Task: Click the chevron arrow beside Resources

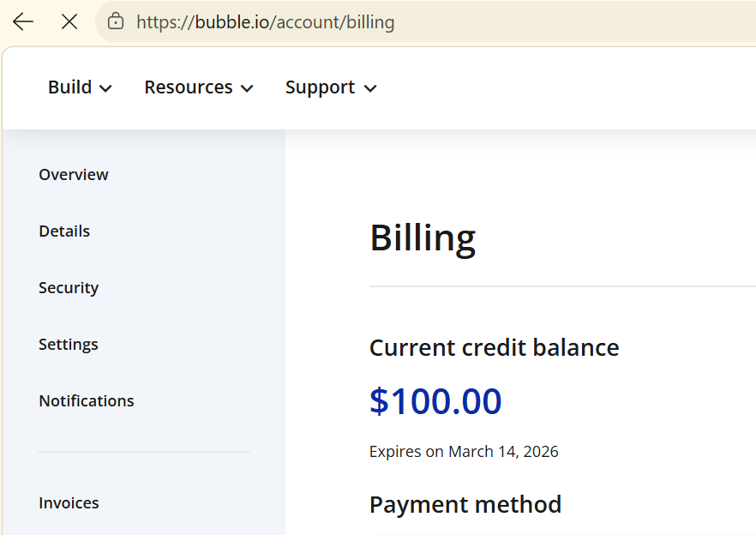Action: click(x=247, y=88)
